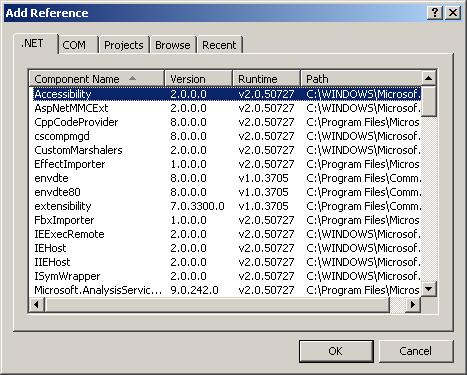Click the help question mark button
Image resolution: width=467 pixels, height=375 pixels.
coord(435,13)
